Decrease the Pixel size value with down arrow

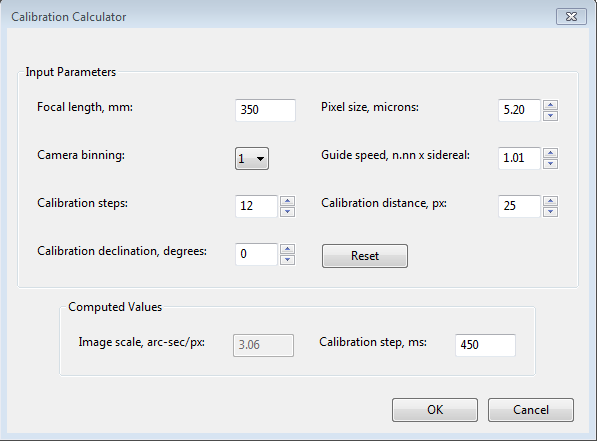[x=550, y=116]
